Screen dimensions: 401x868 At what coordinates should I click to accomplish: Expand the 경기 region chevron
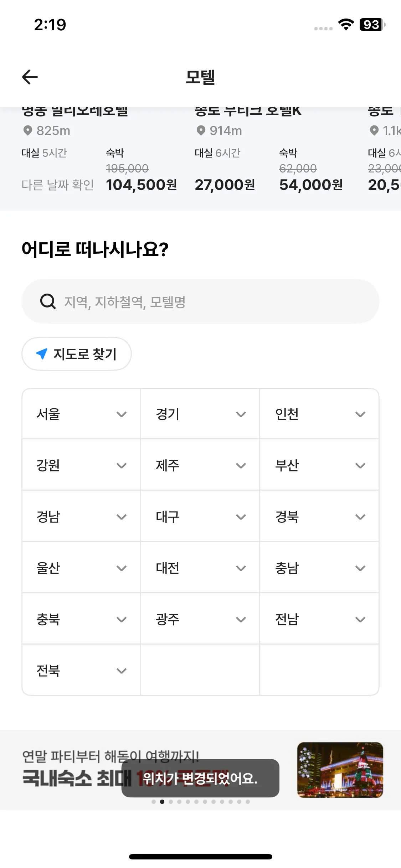(x=241, y=414)
